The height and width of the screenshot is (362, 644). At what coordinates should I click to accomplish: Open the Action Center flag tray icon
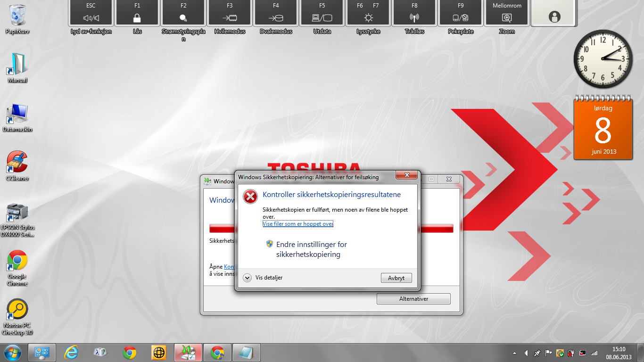pyautogui.click(x=548, y=353)
